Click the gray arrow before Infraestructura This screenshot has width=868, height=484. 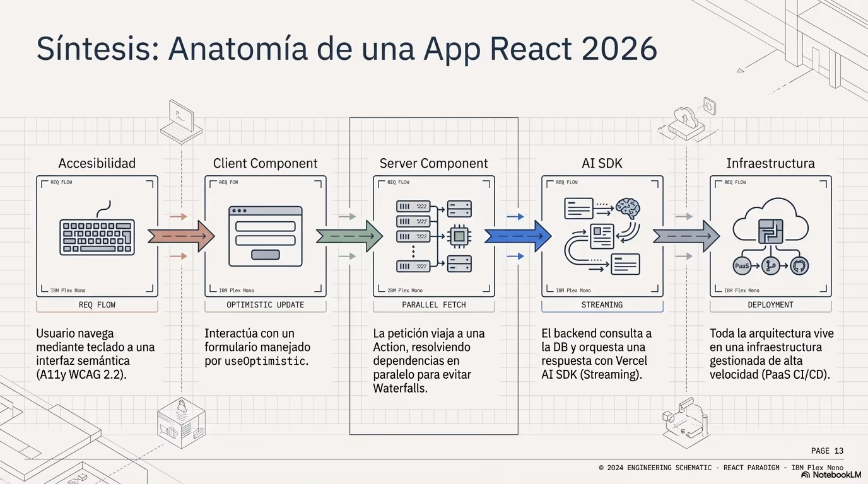686,236
